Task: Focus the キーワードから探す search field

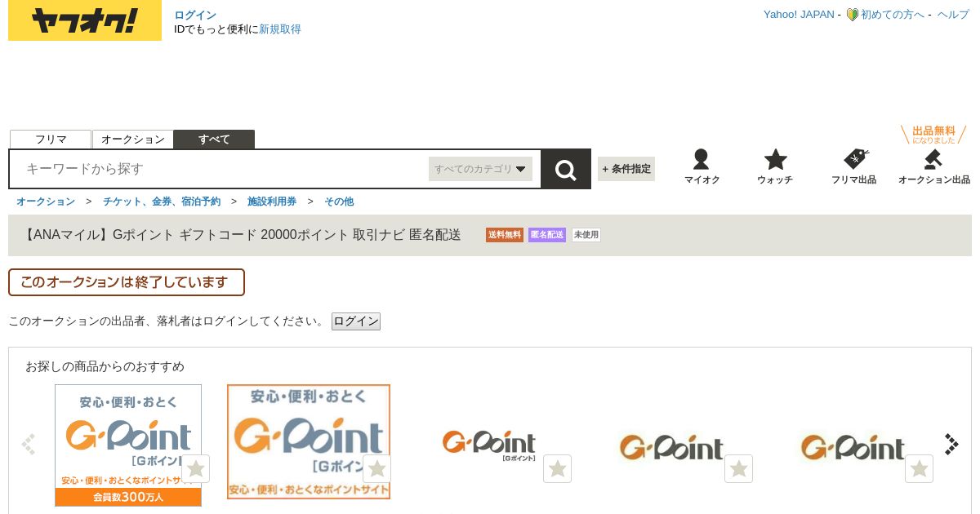Action: click(x=220, y=169)
